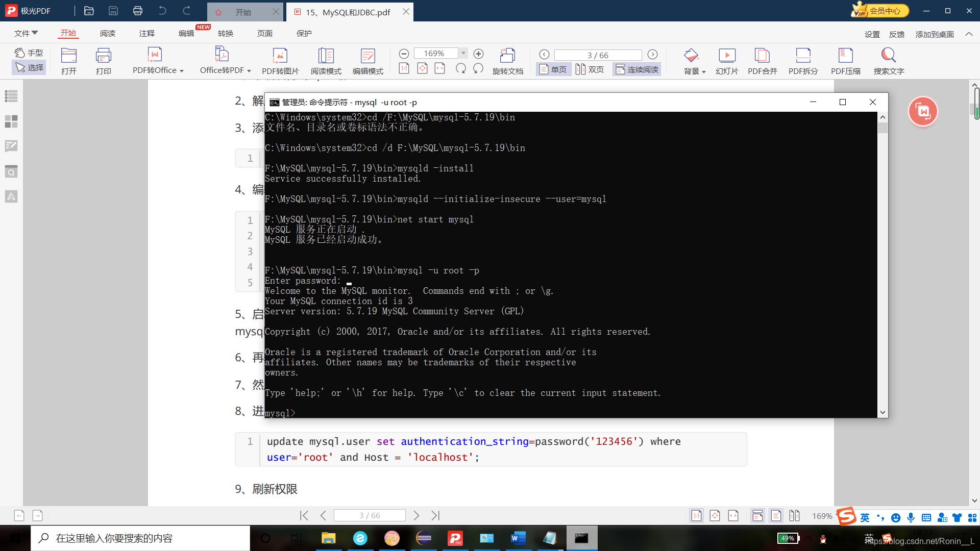Go to next page in toolbar

point(652,55)
